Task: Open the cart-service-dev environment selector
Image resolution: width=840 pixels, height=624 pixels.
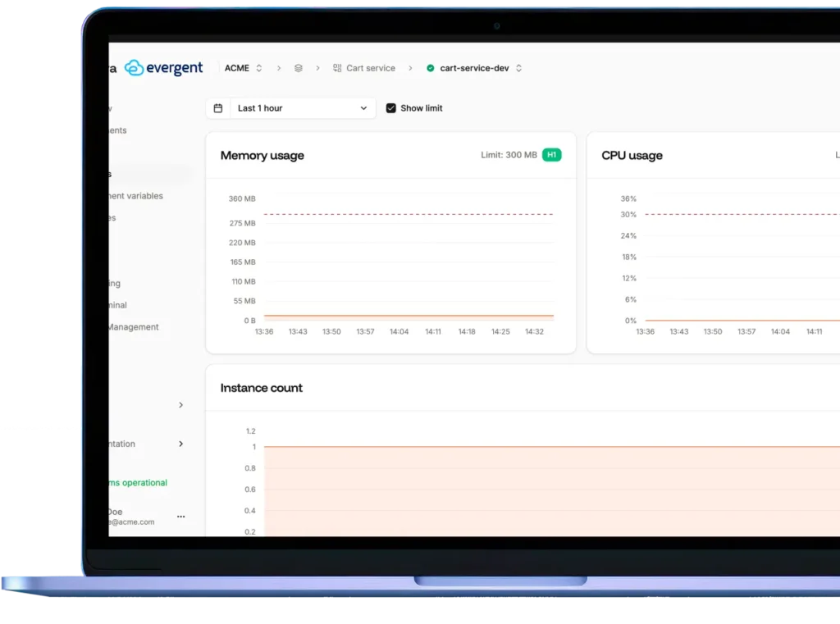Action: [x=481, y=68]
